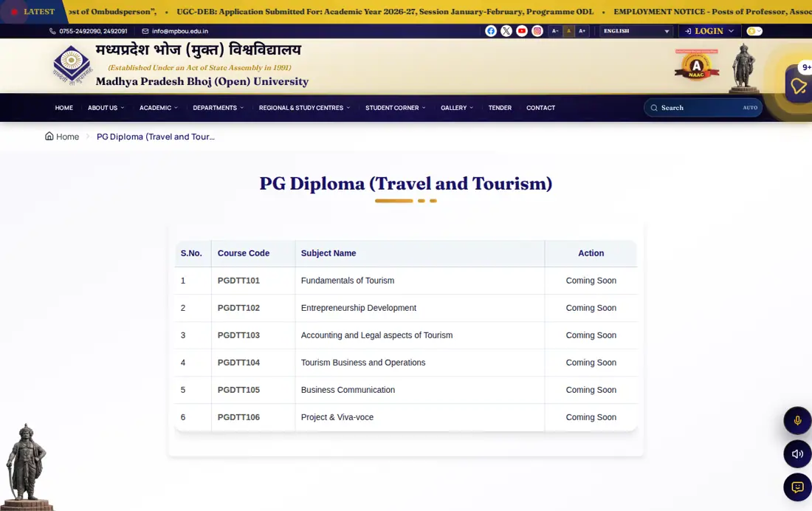
Task: Expand the ACADEMIC menu
Action: tap(159, 108)
